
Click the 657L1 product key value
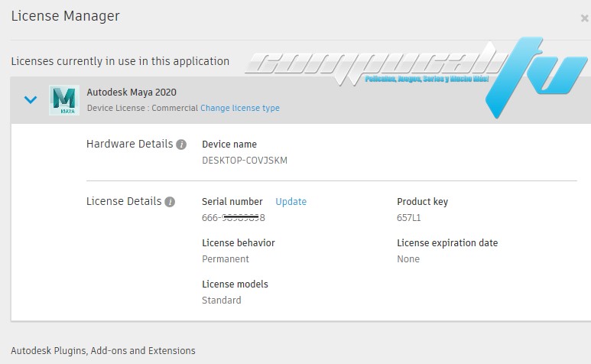coord(409,218)
